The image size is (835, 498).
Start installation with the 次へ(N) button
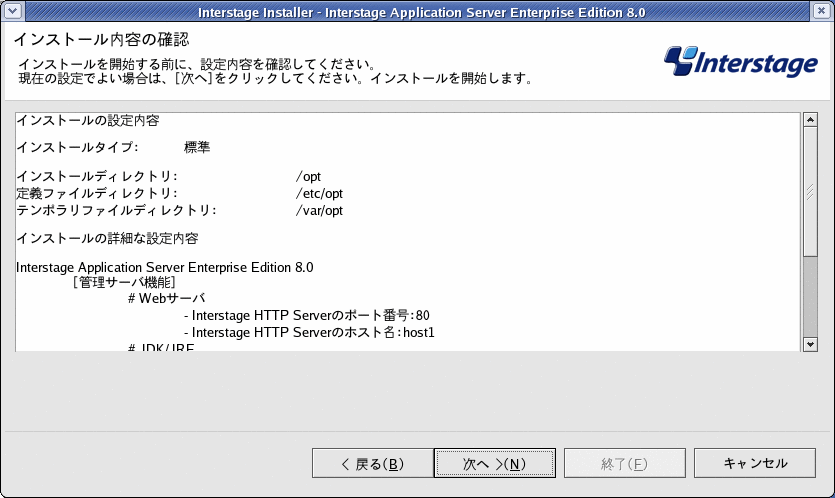click(495, 463)
